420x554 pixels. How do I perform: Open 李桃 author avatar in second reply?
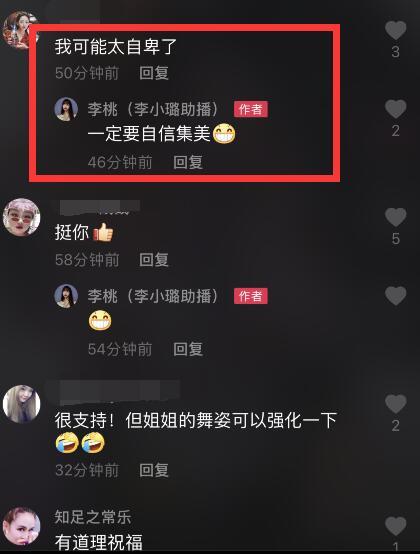click(x=66, y=296)
